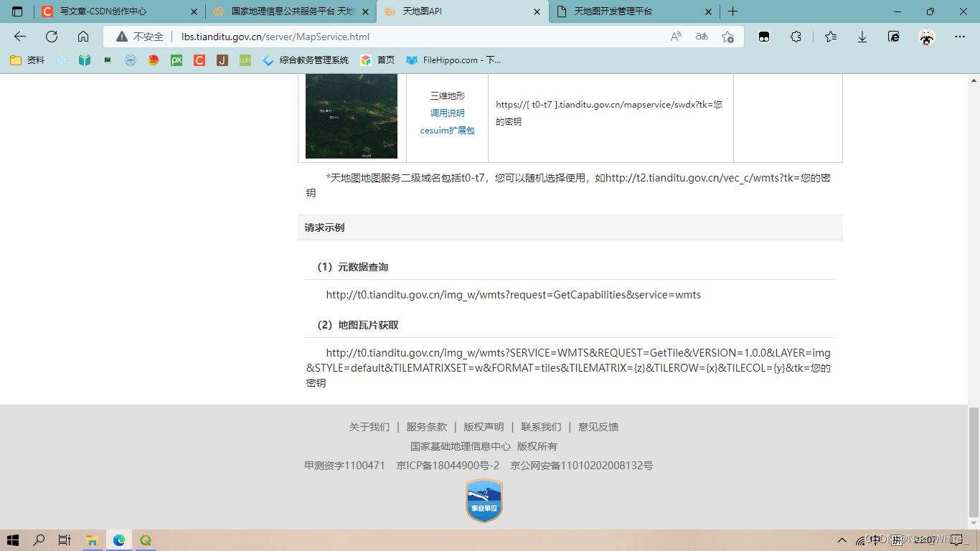980x551 pixels.
Task: Switch to the 写文章-CSDN创作中心 tab
Action: pyautogui.click(x=119, y=11)
